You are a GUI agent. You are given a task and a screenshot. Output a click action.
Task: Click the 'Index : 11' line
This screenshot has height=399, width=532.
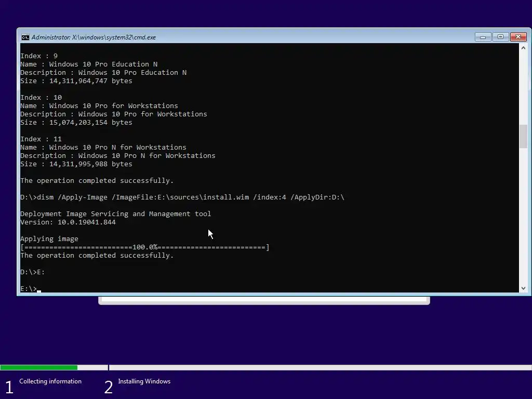(x=41, y=139)
